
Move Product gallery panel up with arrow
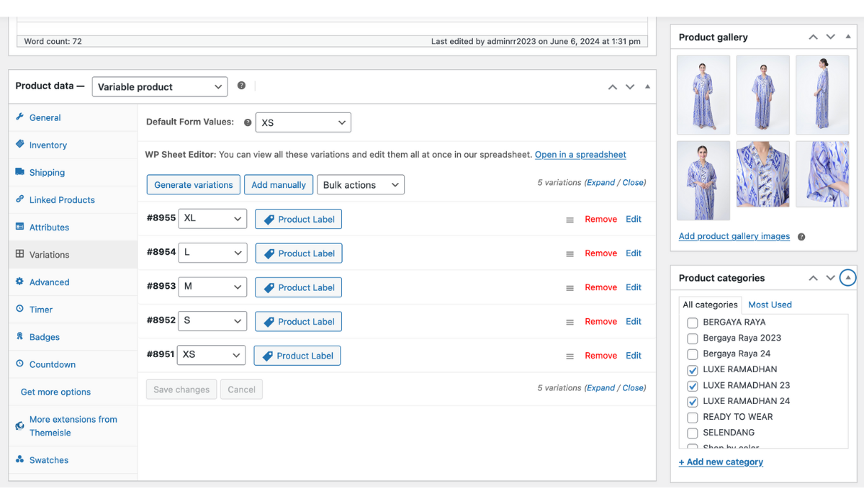813,37
